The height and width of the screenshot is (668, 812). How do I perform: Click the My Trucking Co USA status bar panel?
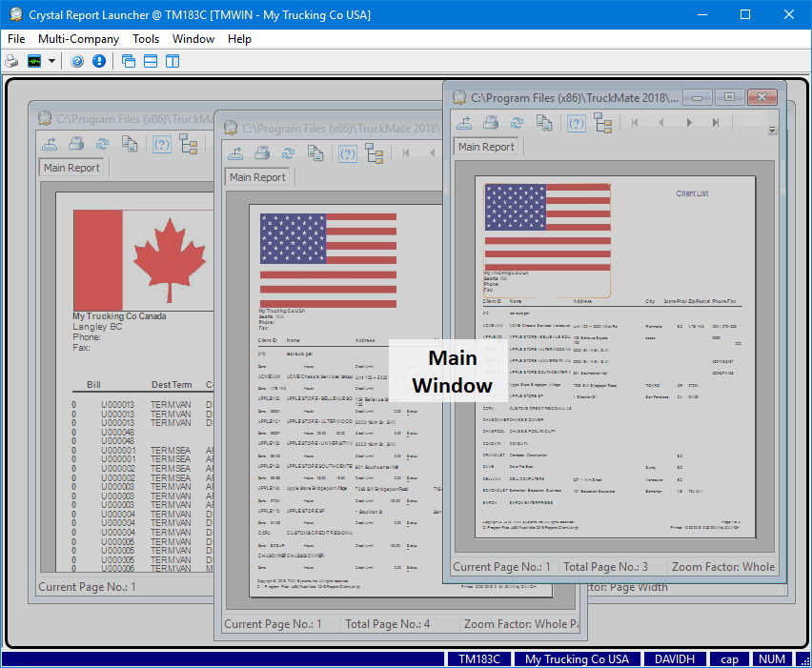click(x=577, y=659)
